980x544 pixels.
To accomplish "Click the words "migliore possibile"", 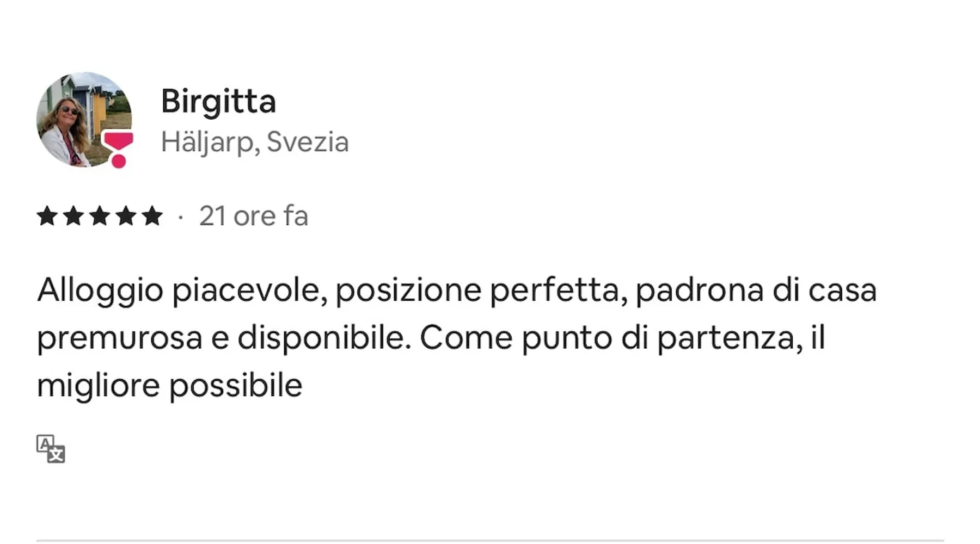I will 169,386.
